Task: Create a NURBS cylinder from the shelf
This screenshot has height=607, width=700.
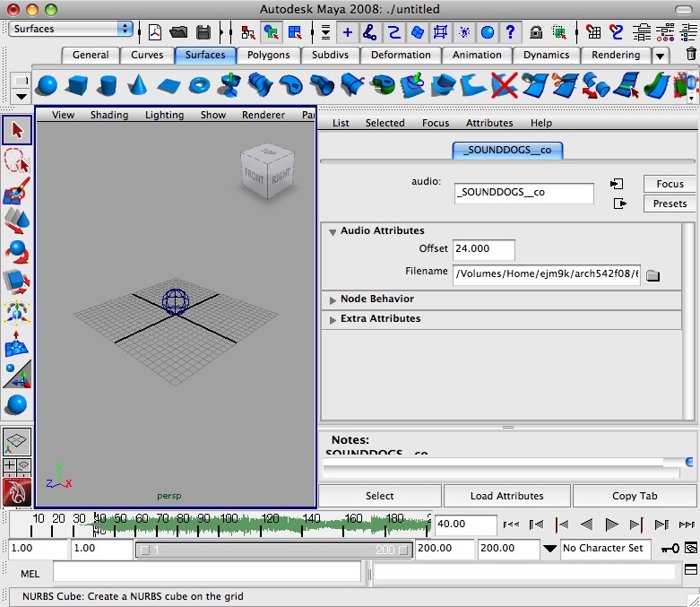Action: tap(108, 85)
